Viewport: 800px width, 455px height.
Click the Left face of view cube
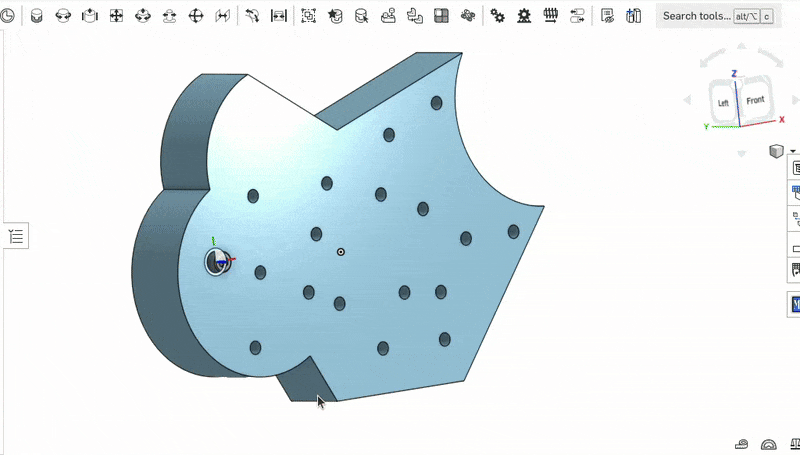[723, 104]
